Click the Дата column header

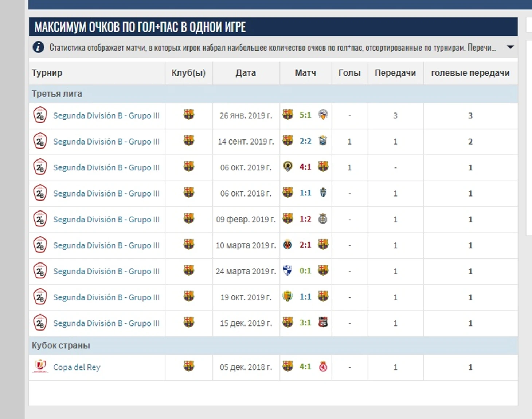click(246, 73)
